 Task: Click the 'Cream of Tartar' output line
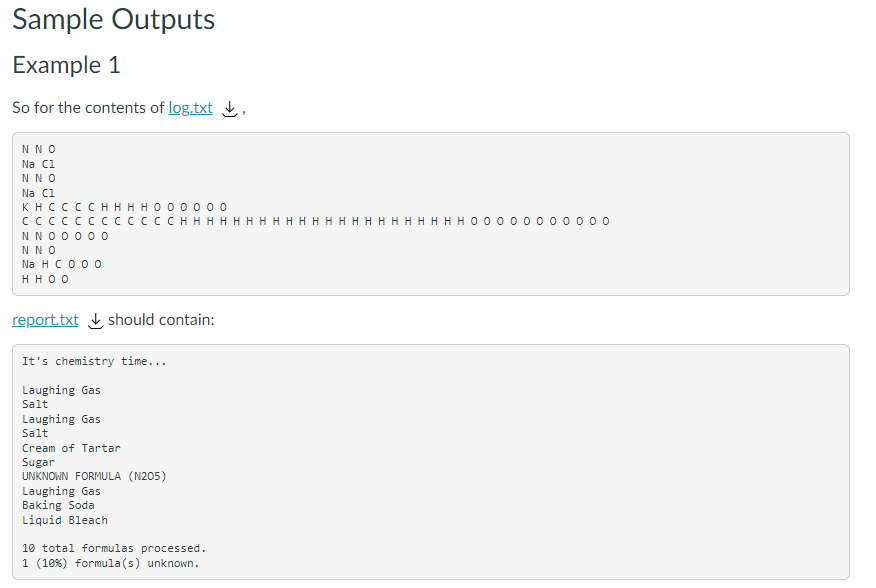point(72,448)
